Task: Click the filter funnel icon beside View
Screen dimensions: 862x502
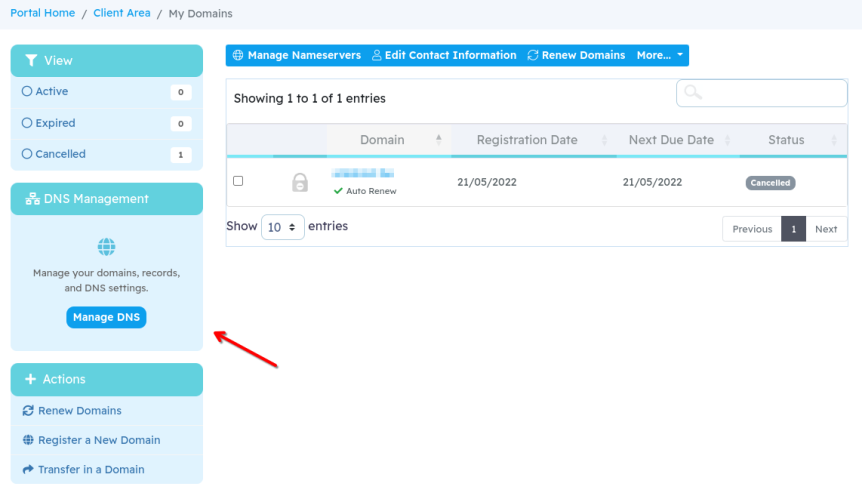Action: [x=31, y=61]
